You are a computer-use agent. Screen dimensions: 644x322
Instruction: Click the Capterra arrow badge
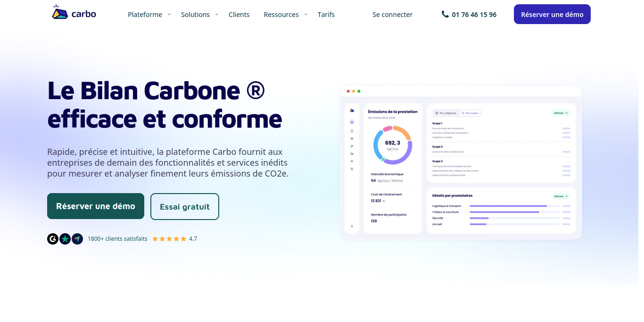(77, 239)
